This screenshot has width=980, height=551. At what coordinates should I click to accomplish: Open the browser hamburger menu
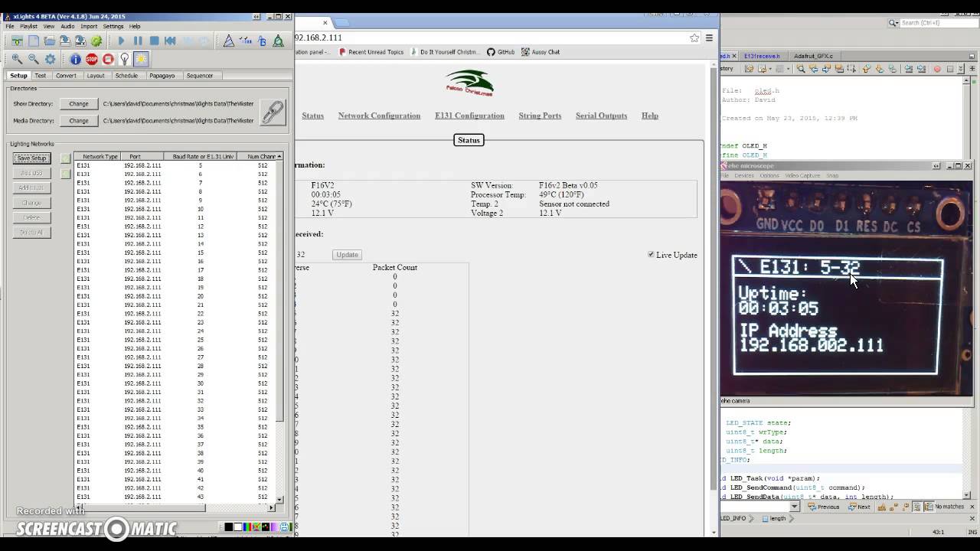(709, 37)
